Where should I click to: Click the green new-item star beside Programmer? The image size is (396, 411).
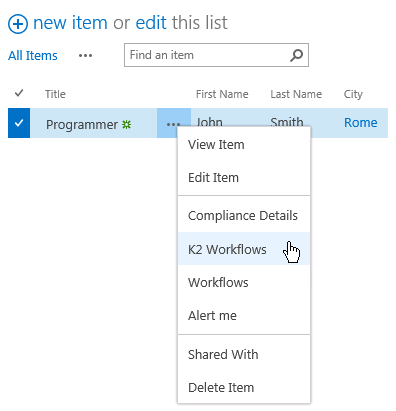pyautogui.click(x=126, y=125)
